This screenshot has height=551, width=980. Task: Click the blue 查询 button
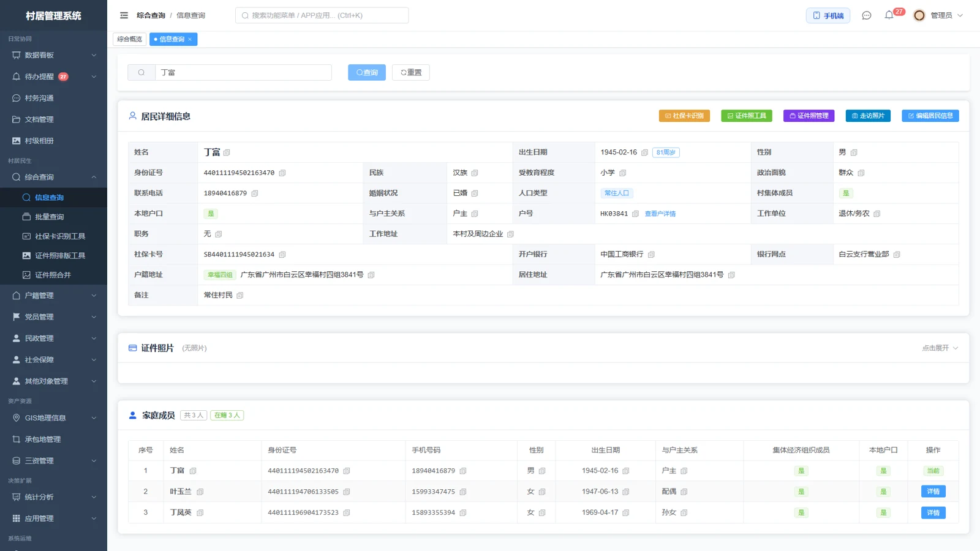pyautogui.click(x=367, y=72)
